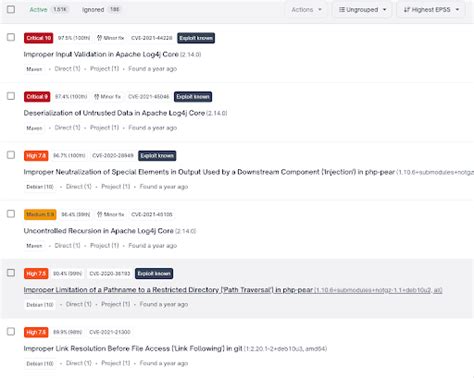Viewport: 474px width, 378px height.
Task: Click the CVE-2021-44228 identifier
Action: click(152, 38)
